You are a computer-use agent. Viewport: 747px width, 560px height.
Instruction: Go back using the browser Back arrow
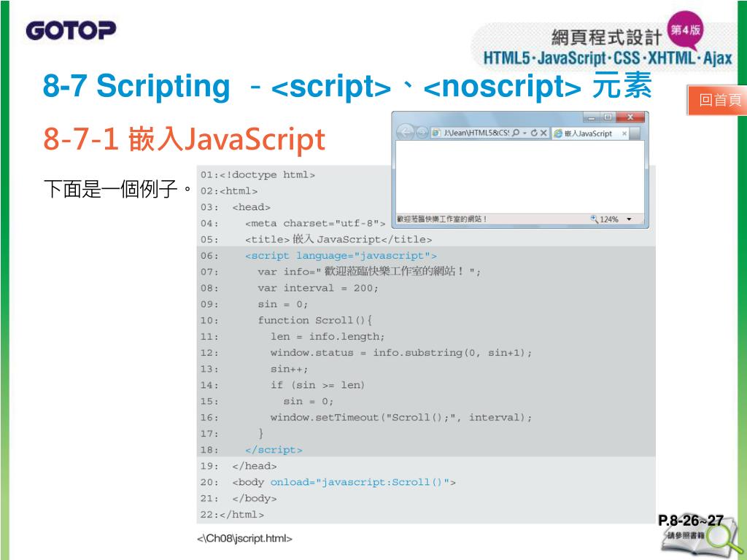pyautogui.click(x=406, y=132)
